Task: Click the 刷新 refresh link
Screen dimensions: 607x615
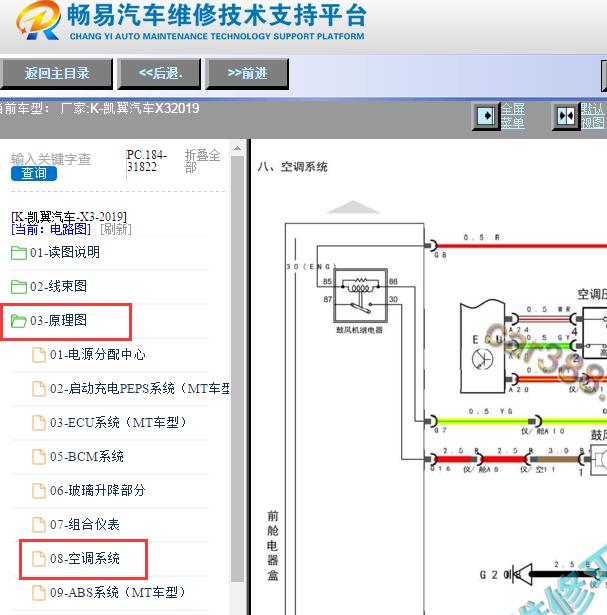Action: pyautogui.click(x=116, y=229)
